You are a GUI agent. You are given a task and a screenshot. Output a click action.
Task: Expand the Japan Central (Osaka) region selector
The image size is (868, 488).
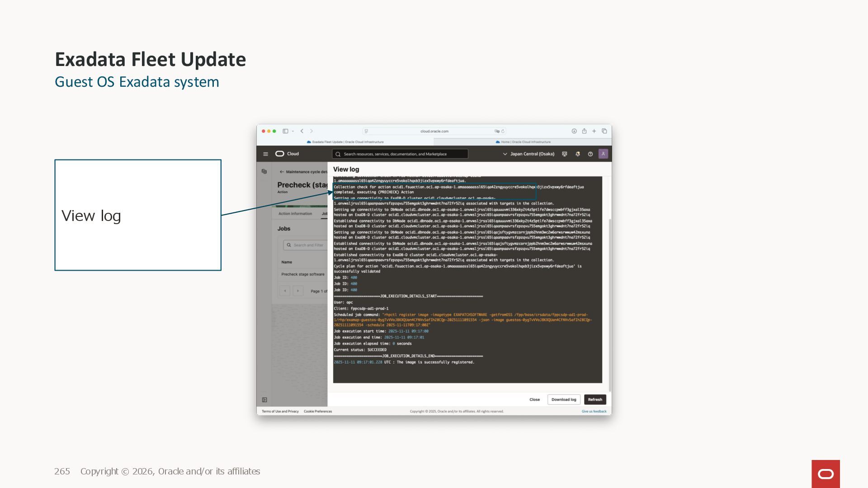(x=528, y=154)
